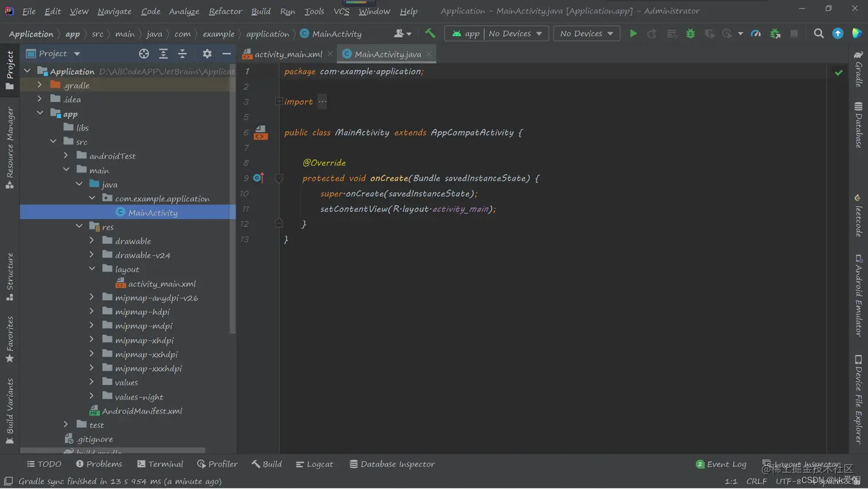
Task: Click the Debug app bug icon
Action: click(x=691, y=34)
